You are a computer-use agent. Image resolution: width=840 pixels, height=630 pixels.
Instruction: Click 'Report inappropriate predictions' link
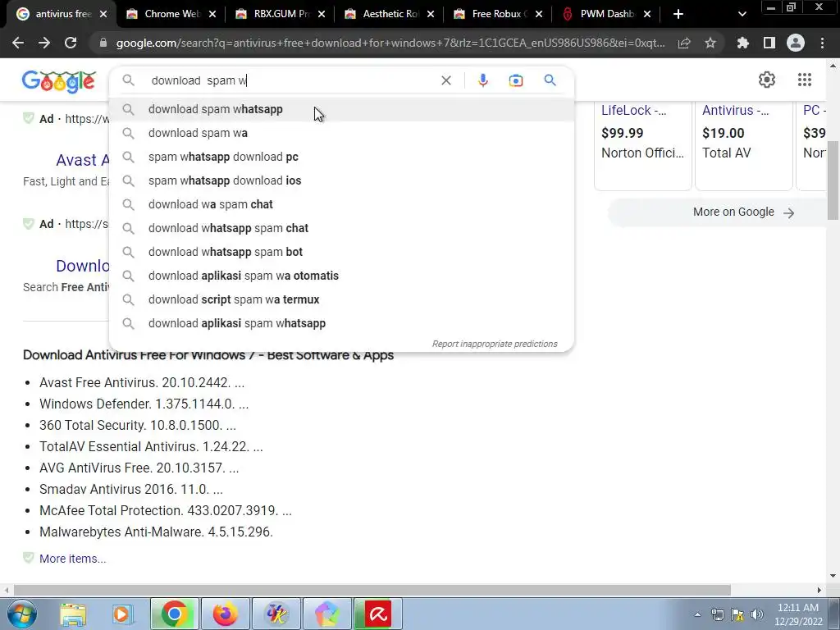495,344
